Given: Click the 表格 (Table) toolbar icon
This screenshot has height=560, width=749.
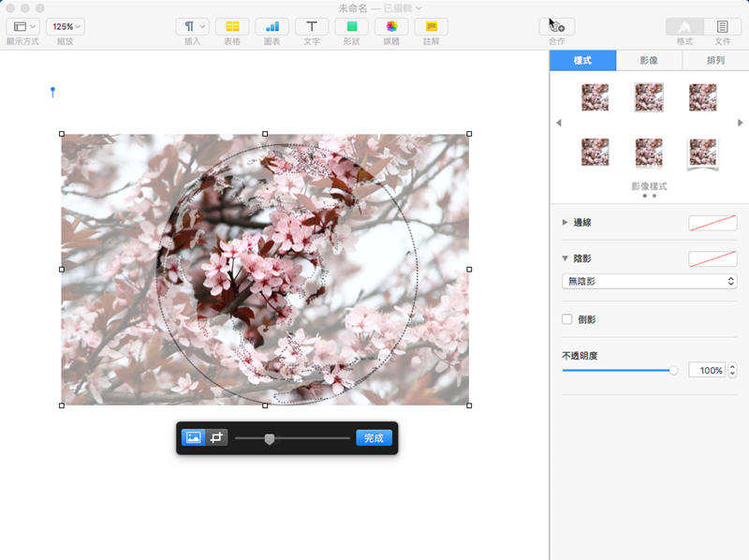Looking at the screenshot, I should (x=232, y=26).
